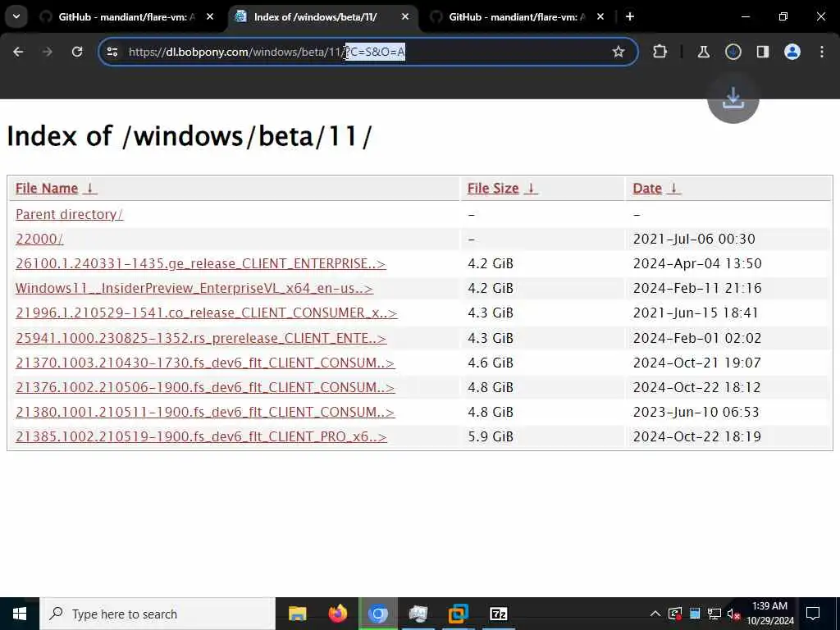Switch to the last GitHub mandiant/flare-vm tab

[x=517, y=16]
